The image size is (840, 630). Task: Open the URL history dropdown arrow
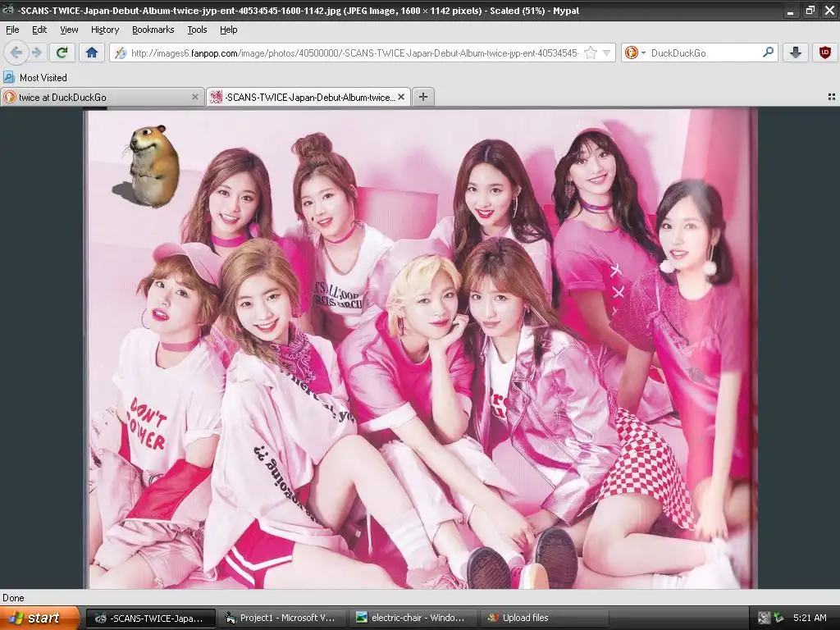click(x=606, y=52)
